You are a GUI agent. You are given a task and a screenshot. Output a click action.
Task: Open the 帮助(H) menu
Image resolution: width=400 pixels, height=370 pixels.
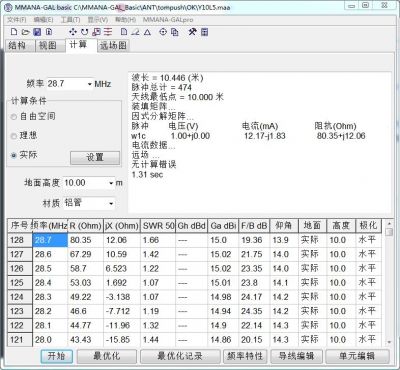click(x=125, y=20)
